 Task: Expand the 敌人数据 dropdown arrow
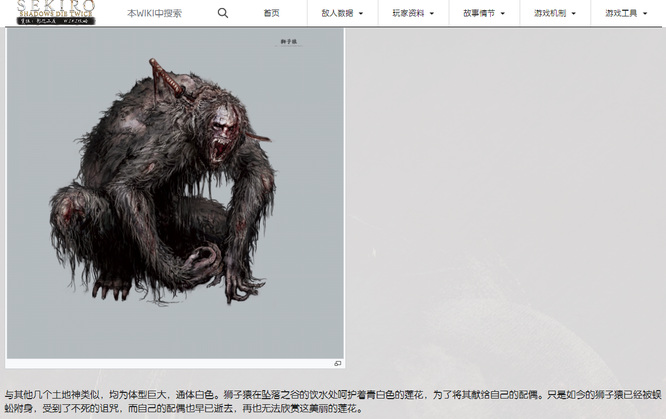[x=361, y=14]
